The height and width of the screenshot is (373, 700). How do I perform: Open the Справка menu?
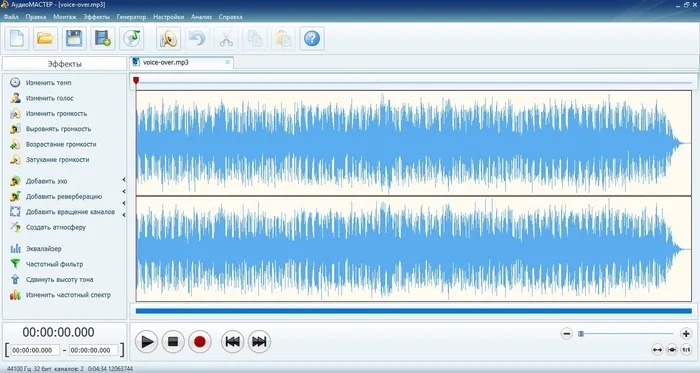click(x=230, y=17)
